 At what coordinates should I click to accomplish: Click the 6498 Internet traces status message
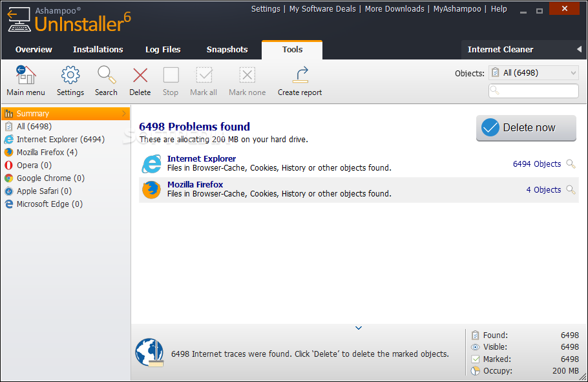pyautogui.click(x=310, y=354)
